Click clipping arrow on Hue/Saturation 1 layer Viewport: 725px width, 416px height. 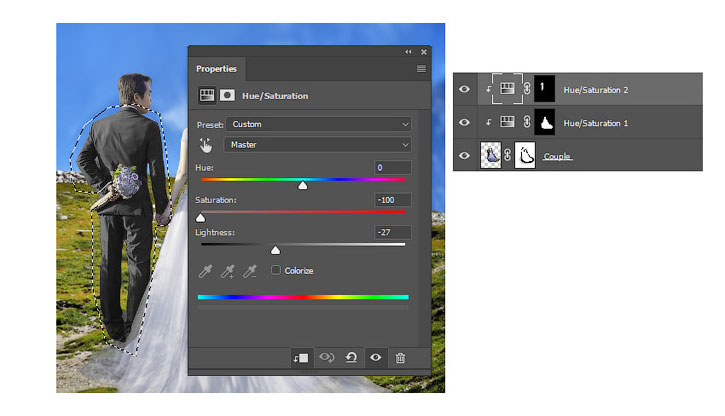(x=488, y=122)
